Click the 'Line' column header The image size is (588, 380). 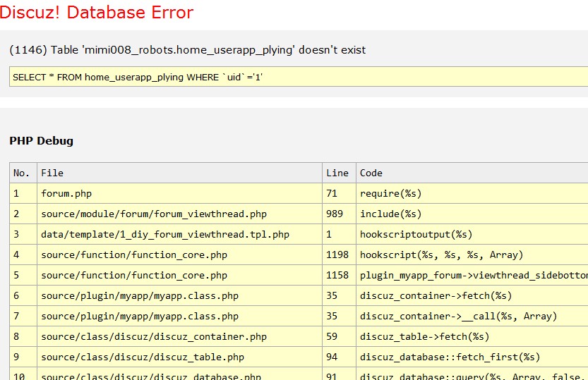click(x=339, y=173)
